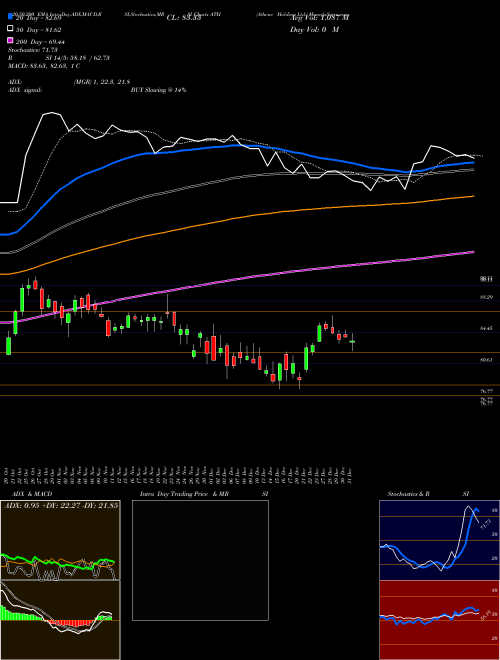Click the last green candlestick on chart
The width and height of the screenshot is (500, 660).
pos(352,341)
